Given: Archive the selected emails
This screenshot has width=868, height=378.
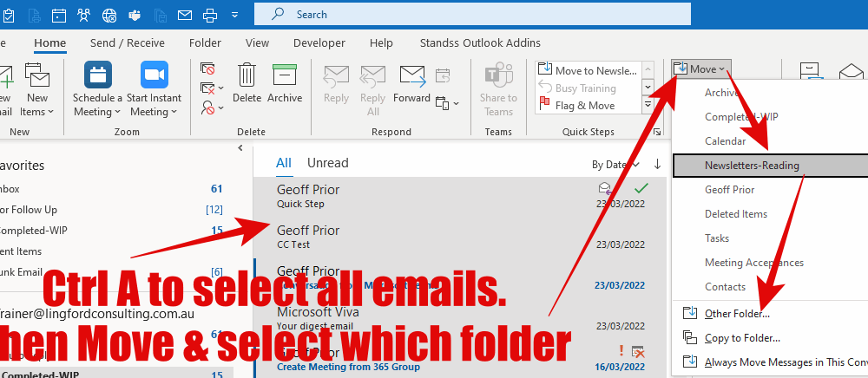Looking at the screenshot, I should [285, 84].
